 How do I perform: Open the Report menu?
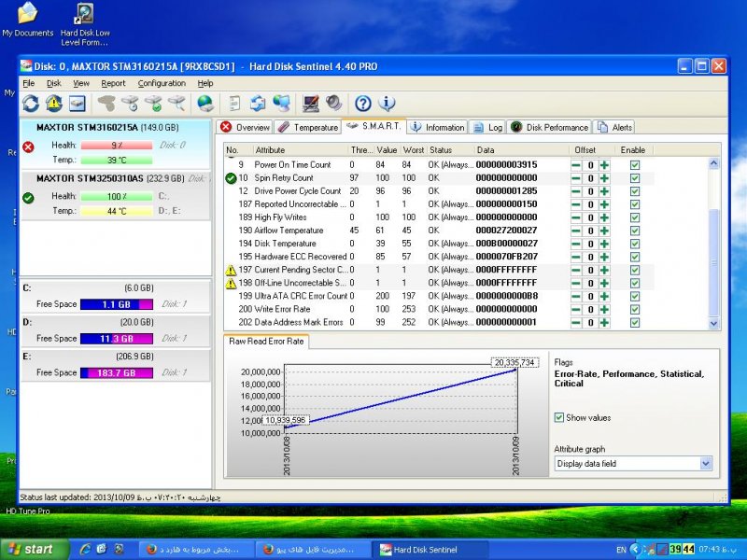click(113, 83)
